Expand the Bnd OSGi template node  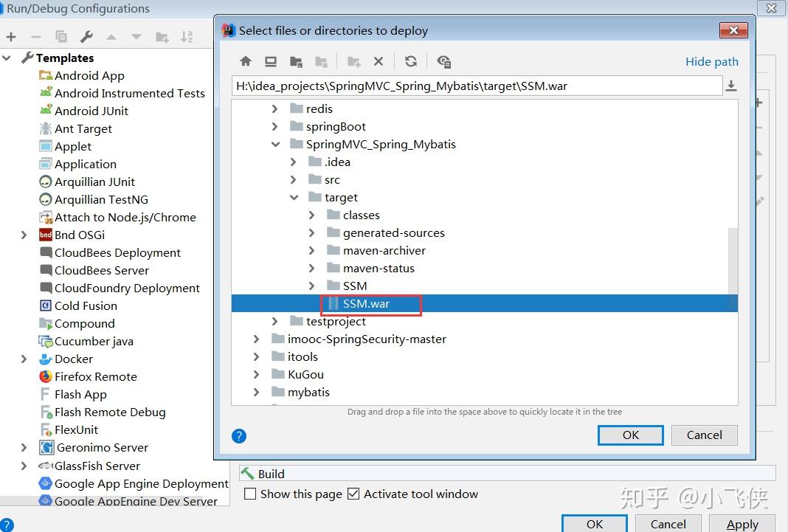24,235
